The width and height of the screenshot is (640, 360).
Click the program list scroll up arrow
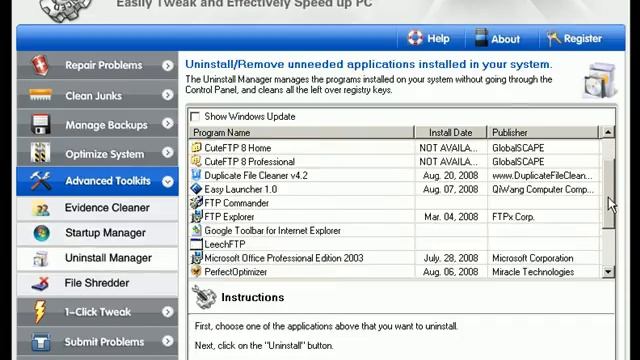click(x=608, y=132)
